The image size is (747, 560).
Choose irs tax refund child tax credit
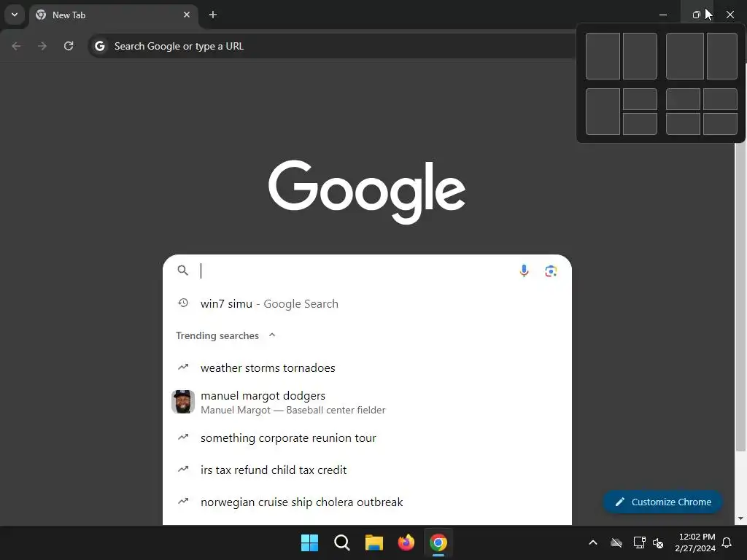pyautogui.click(x=367, y=470)
